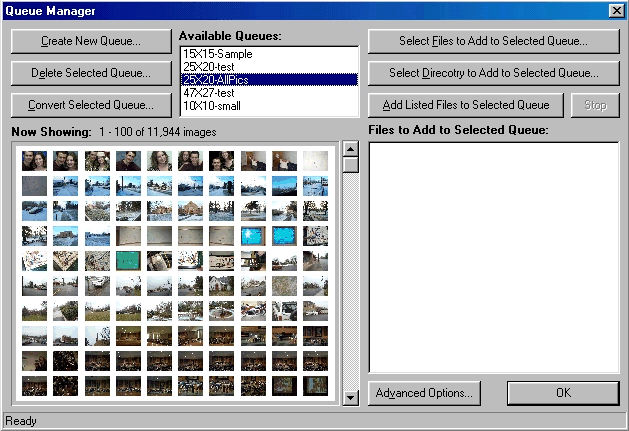Select the first thumbnail in the top row
Screen dimensions: 629x431
coord(34,160)
